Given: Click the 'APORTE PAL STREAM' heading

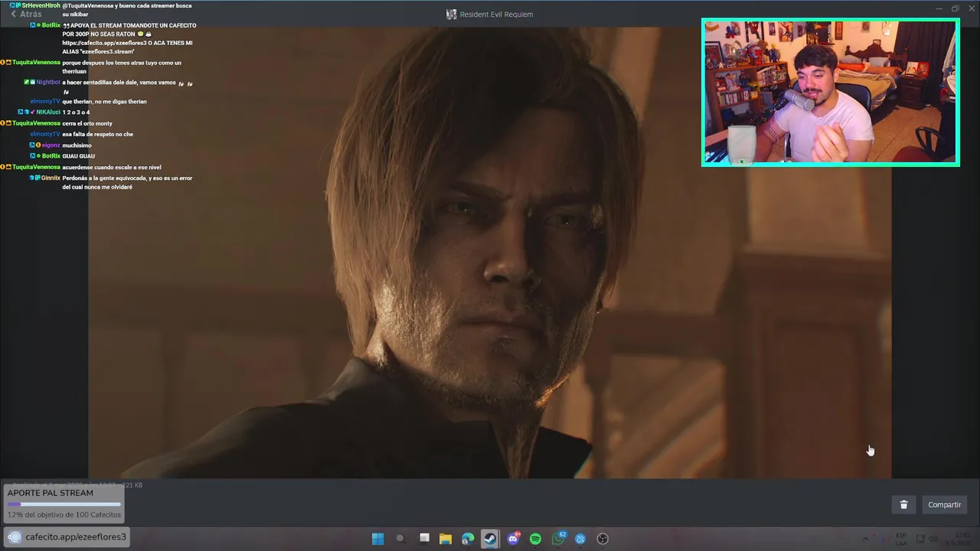Looking at the screenshot, I should [51, 493].
